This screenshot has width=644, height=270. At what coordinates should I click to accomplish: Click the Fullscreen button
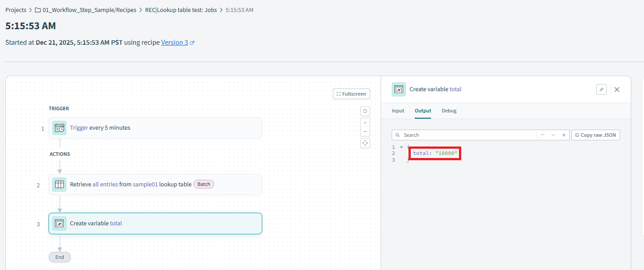coord(351,94)
